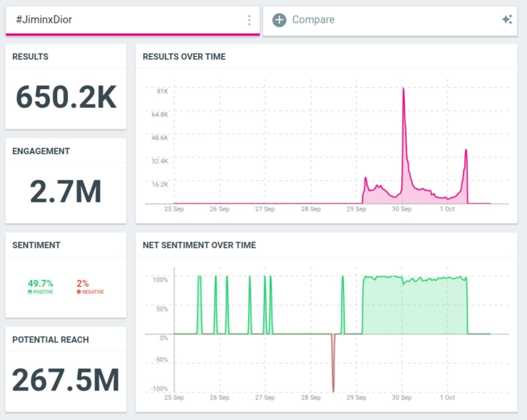
Task: Click the green smiley icon beside POSITIVE
Action: (30, 292)
